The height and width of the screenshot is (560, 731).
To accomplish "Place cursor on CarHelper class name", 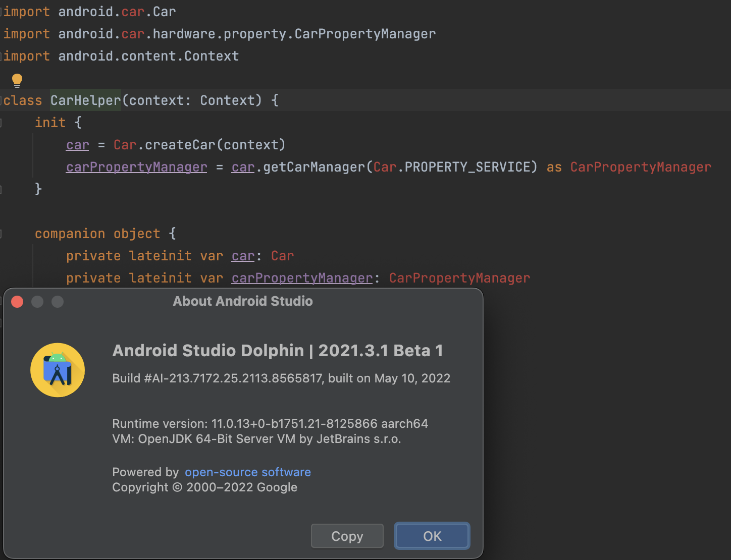I will [x=85, y=100].
